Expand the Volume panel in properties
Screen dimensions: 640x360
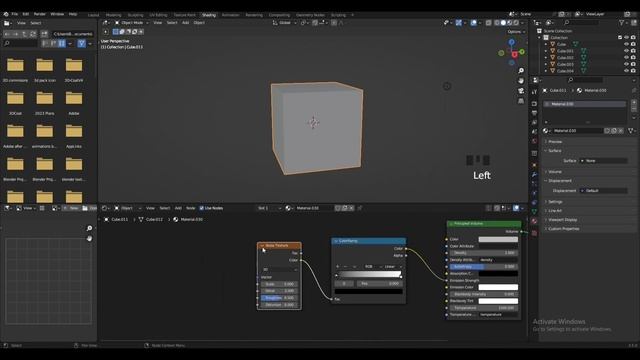[x=554, y=171]
